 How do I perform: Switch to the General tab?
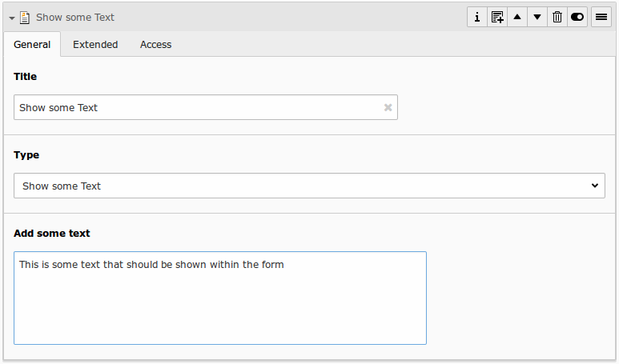(32, 45)
